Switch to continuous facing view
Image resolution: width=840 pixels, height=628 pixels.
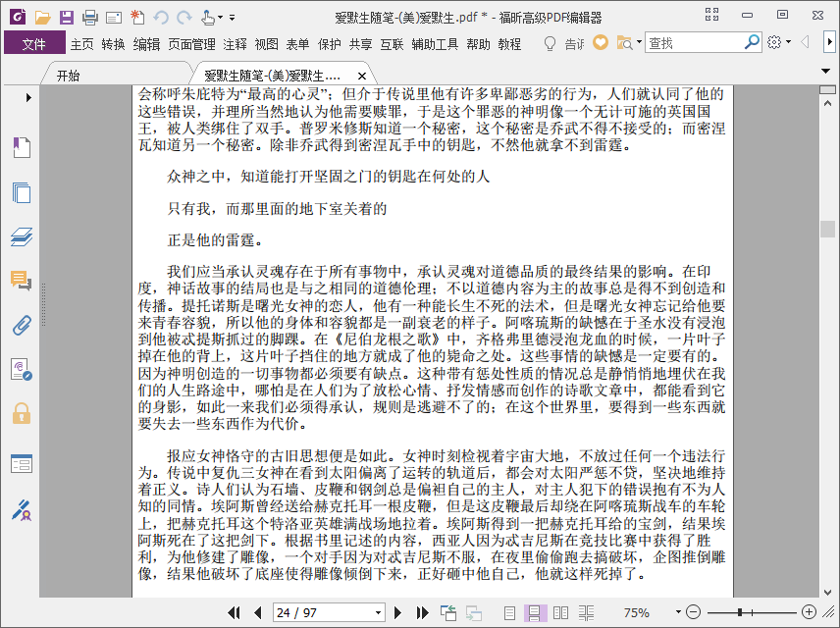(586, 612)
